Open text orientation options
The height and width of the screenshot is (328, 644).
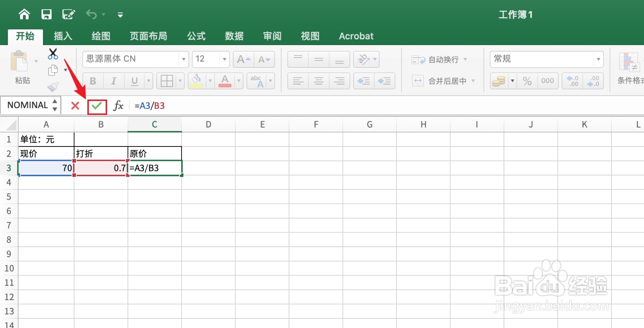[366, 60]
